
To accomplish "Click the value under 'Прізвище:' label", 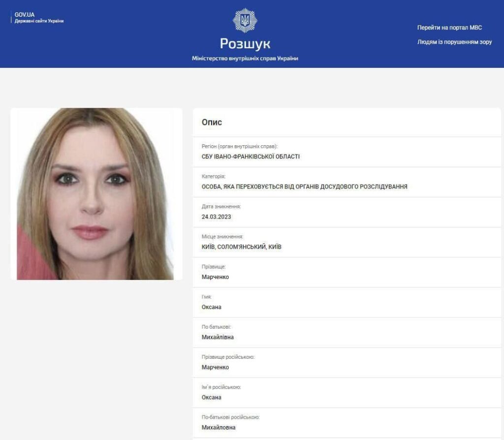I will click(x=215, y=277).
